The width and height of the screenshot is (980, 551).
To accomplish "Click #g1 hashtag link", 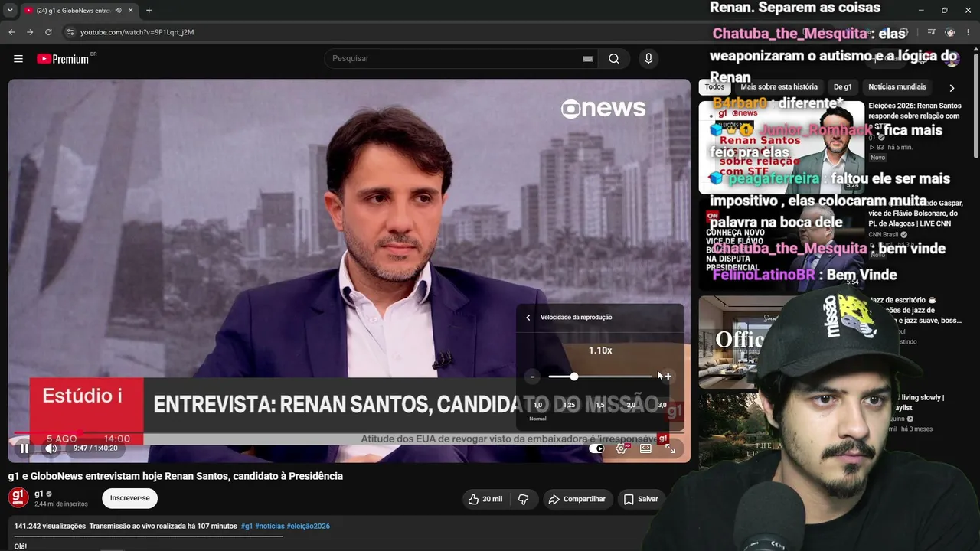I will (247, 527).
